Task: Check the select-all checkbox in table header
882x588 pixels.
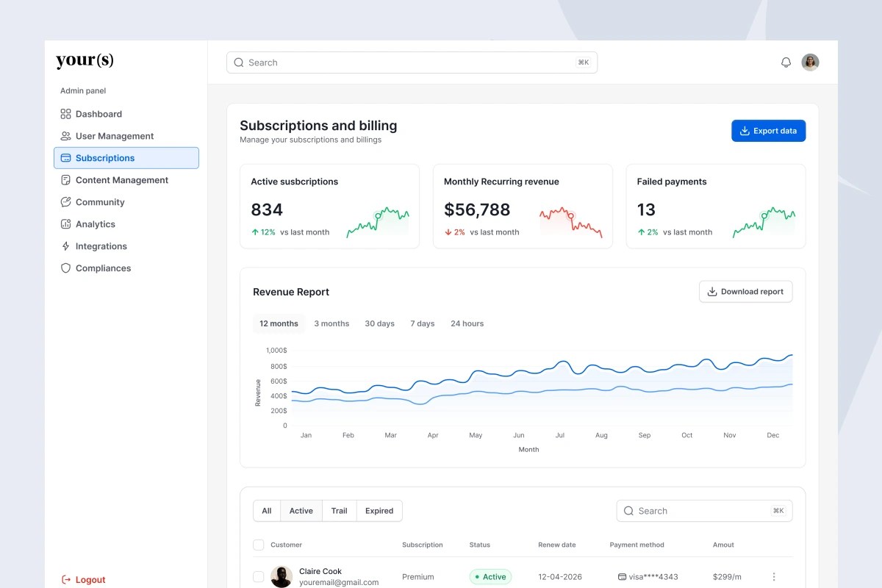Action: pyautogui.click(x=258, y=545)
